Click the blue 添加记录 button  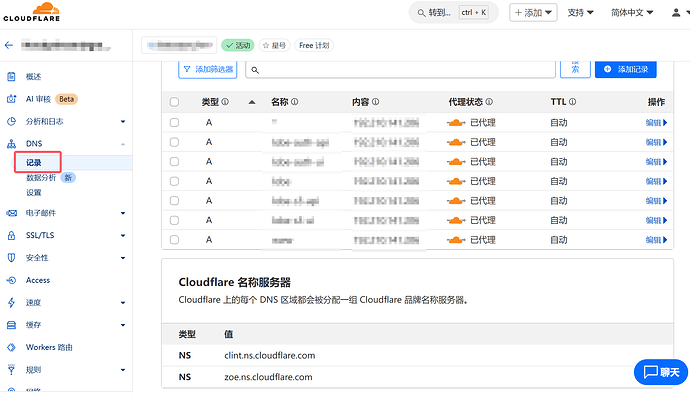coord(625,69)
